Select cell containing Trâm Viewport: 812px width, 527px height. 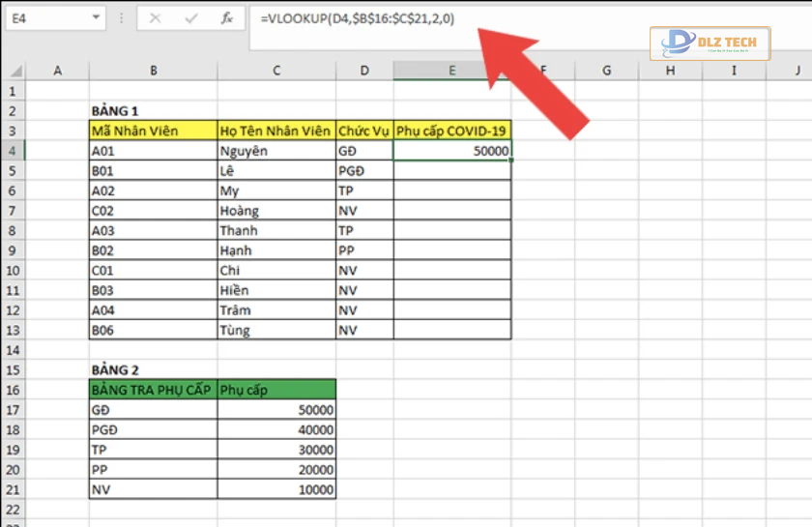(x=276, y=310)
